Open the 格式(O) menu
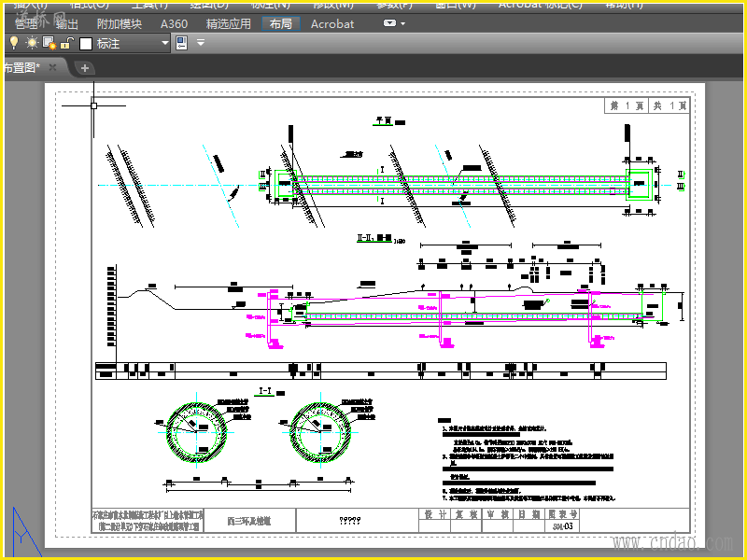747x560 pixels. pyautogui.click(x=89, y=5)
